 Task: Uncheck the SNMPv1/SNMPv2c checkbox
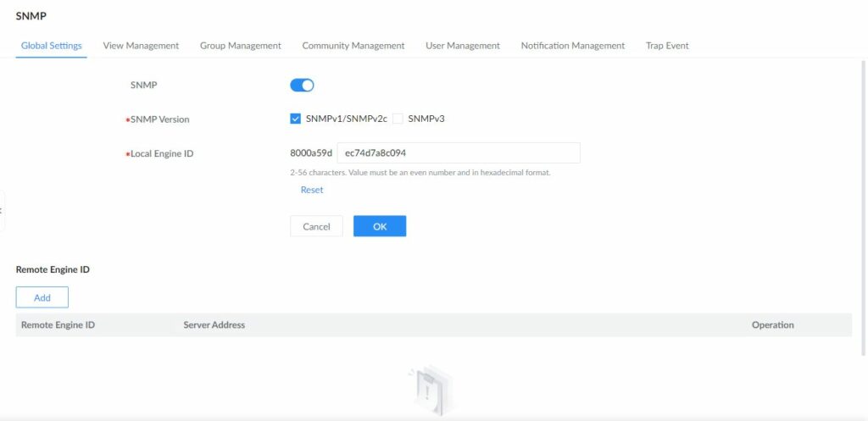tap(295, 119)
